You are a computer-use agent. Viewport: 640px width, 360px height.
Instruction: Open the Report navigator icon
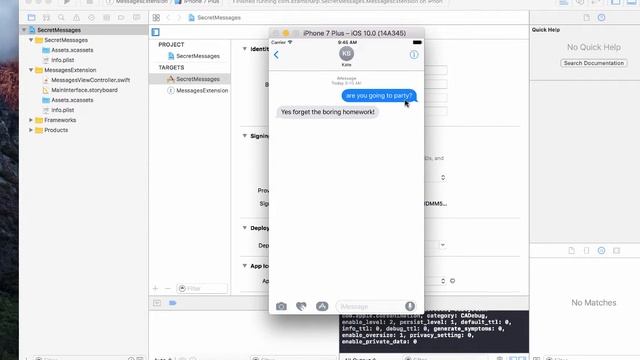pyautogui.click(x=137, y=18)
